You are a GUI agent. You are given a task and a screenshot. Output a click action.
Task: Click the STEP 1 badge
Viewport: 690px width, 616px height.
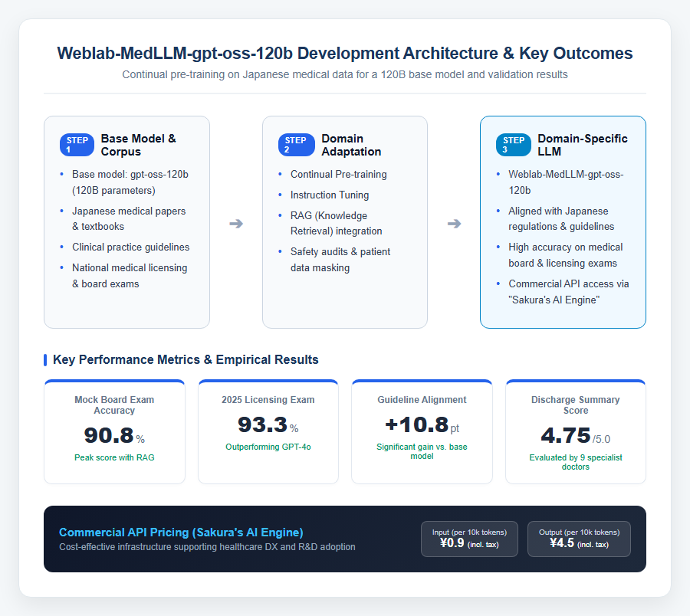[x=77, y=145]
